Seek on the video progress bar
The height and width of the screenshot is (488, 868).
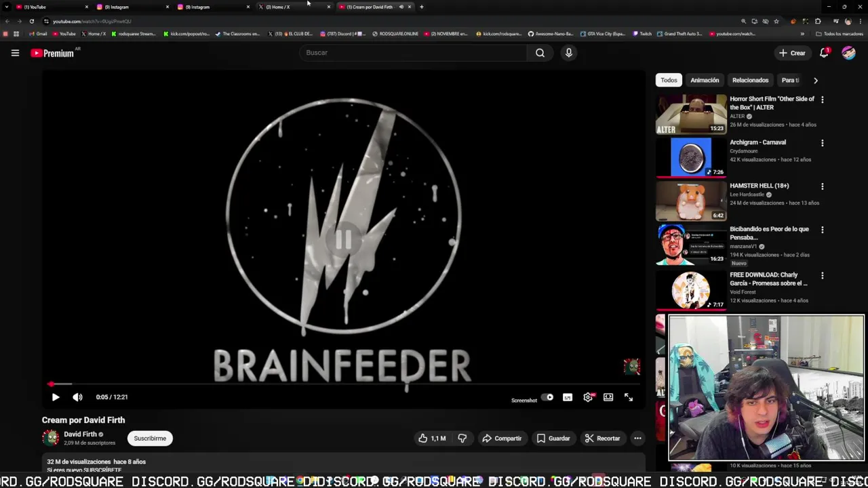(x=342, y=384)
